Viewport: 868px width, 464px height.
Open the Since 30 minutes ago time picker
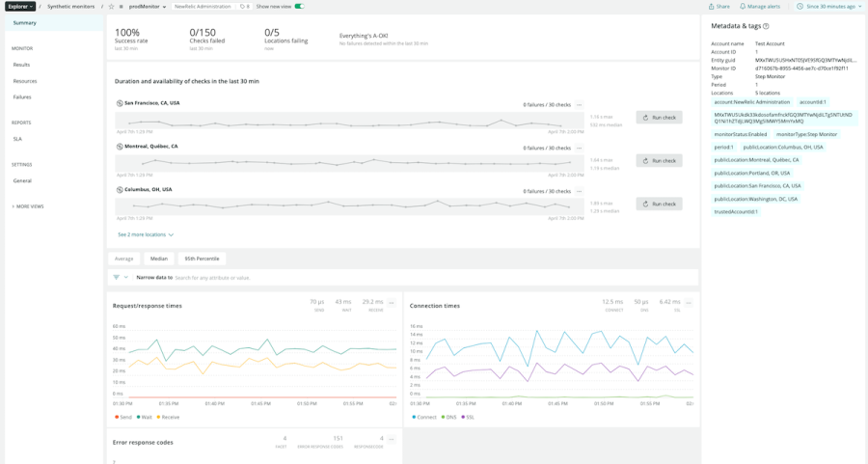(x=829, y=7)
